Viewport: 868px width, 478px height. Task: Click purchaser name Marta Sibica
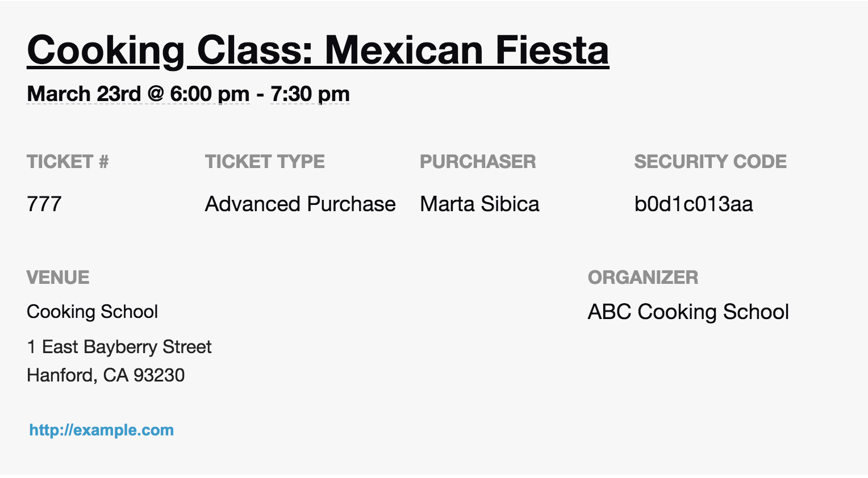coord(479,204)
